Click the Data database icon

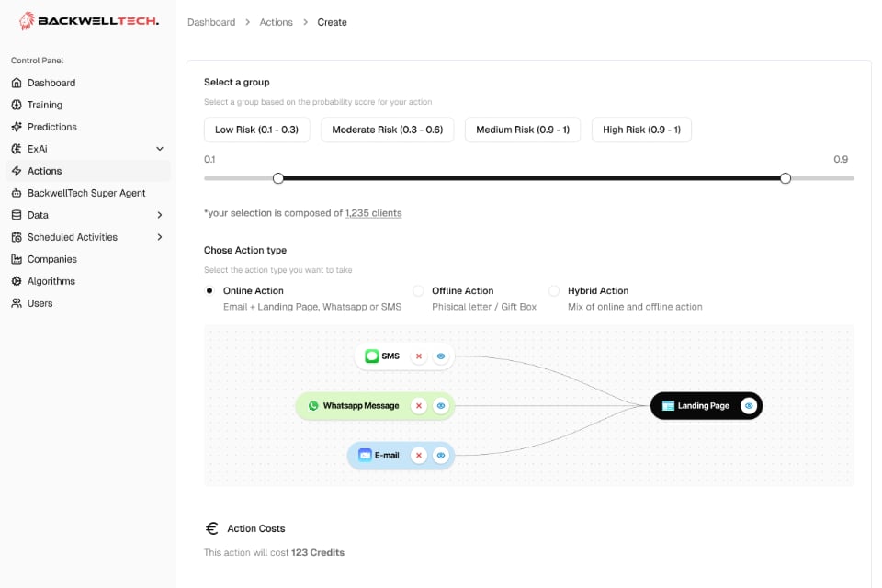click(x=17, y=215)
